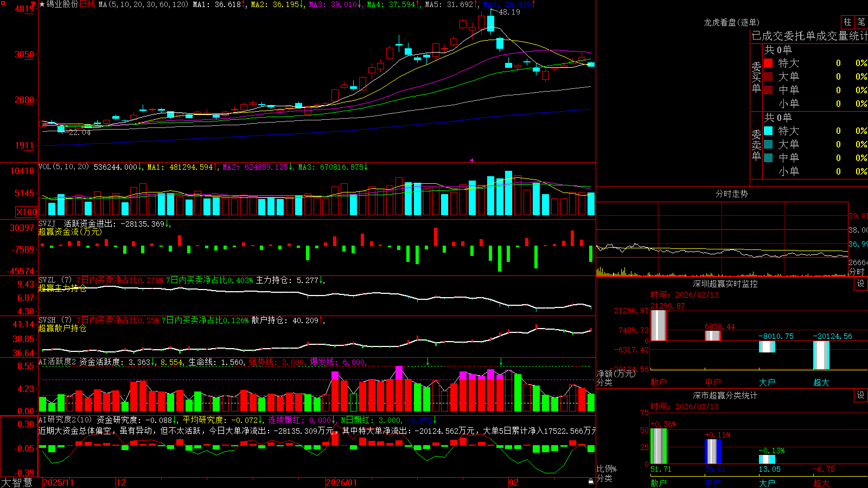This screenshot has width=868, height=488.
Task: Click the small lock icon on timeline
Action: [591, 481]
